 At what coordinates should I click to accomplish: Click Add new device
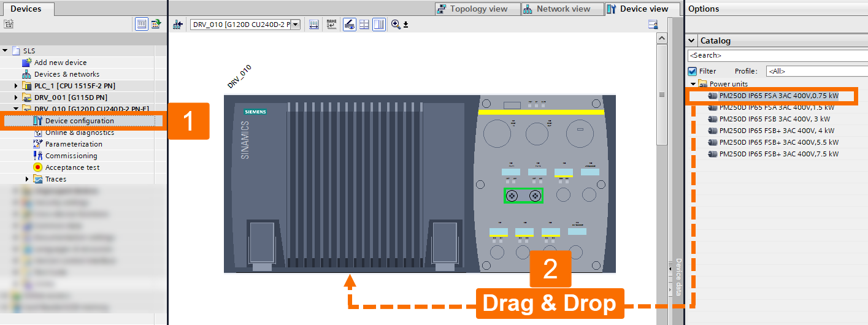[60, 63]
